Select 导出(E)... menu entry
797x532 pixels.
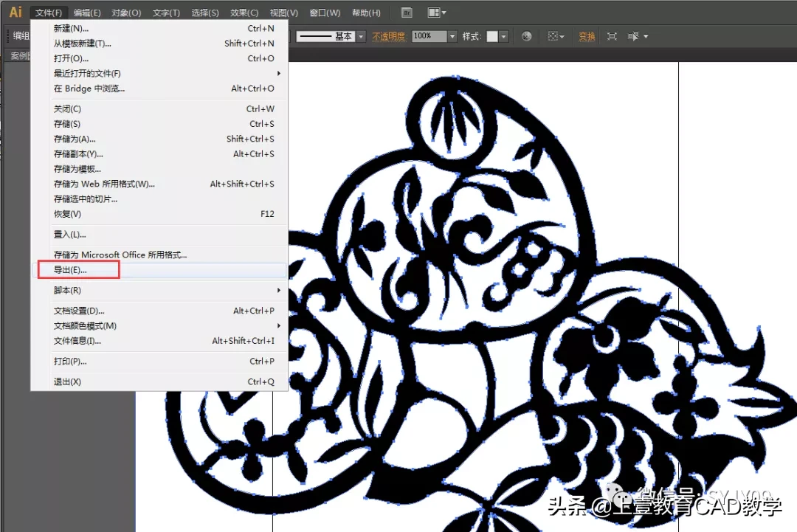pos(159,270)
